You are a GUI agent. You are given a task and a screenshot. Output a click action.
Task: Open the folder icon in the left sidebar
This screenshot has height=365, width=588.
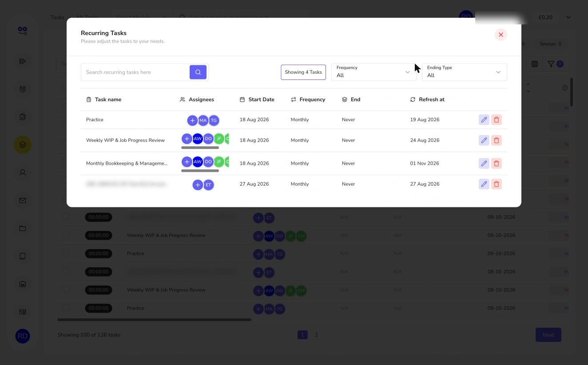click(23, 228)
